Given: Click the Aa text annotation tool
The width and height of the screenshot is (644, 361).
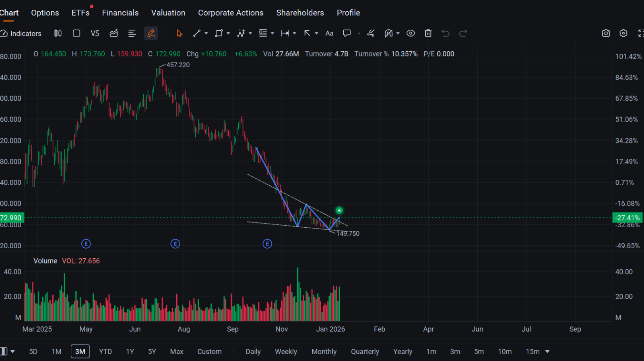Looking at the screenshot, I should [x=329, y=33].
